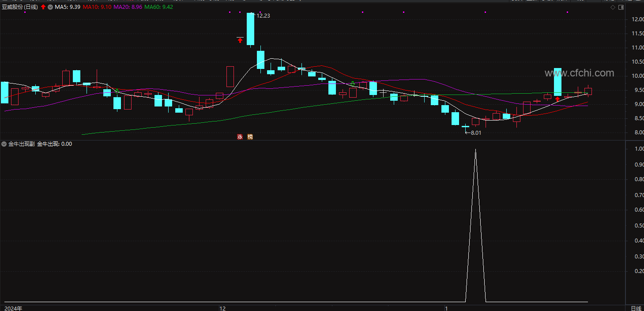Click the 8.01 low price label
The height and width of the screenshot is (311, 644).
(476, 133)
